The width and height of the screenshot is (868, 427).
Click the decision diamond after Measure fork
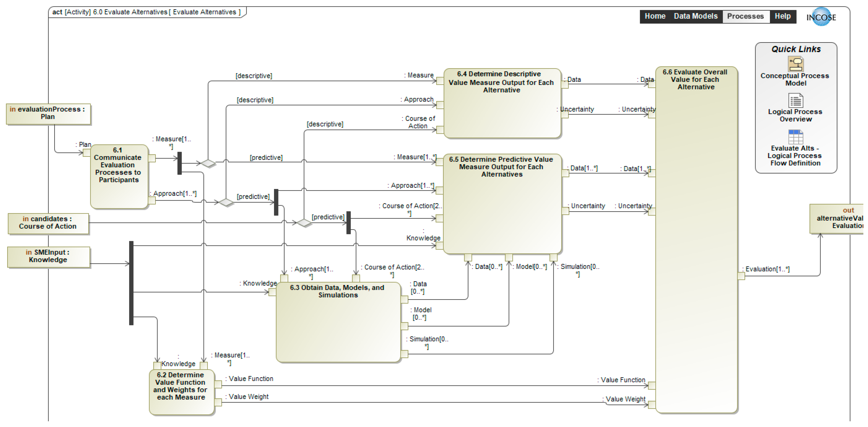(x=208, y=163)
